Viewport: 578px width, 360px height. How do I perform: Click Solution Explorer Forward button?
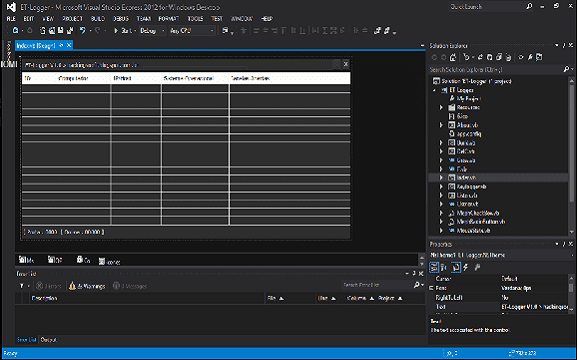443,57
